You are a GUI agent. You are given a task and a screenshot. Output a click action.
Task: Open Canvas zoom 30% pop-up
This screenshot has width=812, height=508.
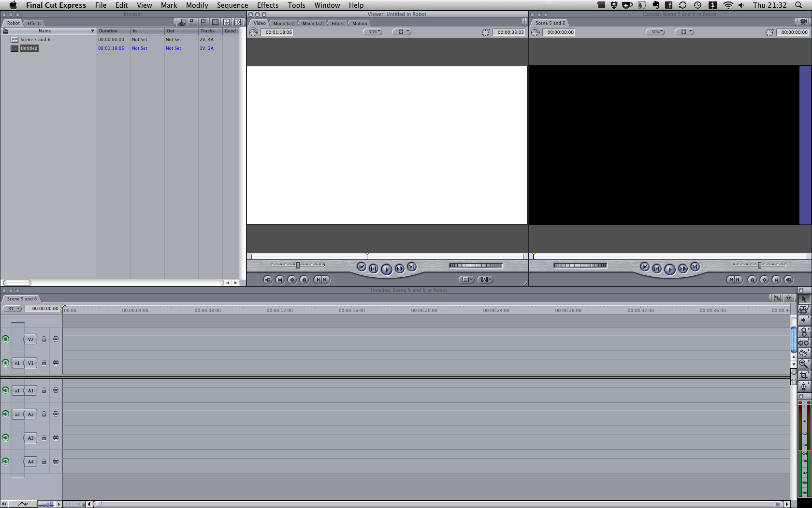pos(655,32)
